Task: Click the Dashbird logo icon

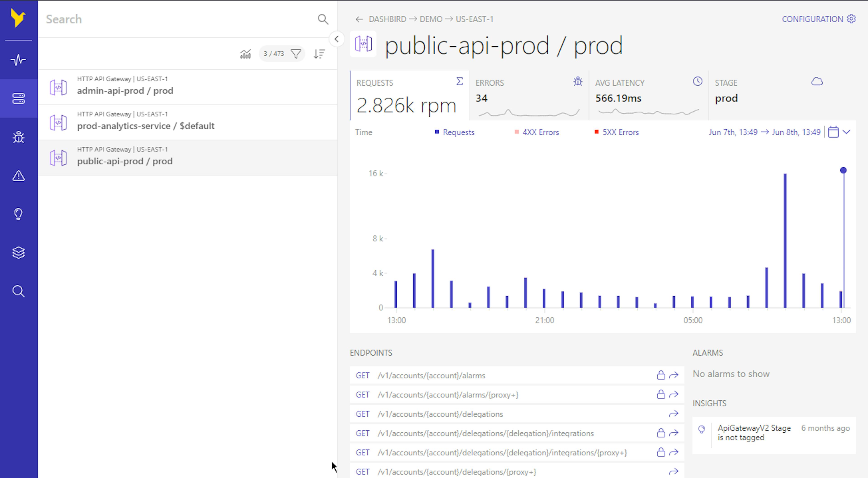Action: [x=18, y=18]
